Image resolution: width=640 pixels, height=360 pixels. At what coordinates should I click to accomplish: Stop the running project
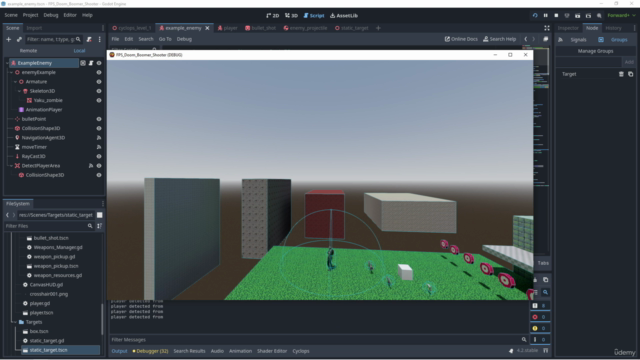coord(556,16)
